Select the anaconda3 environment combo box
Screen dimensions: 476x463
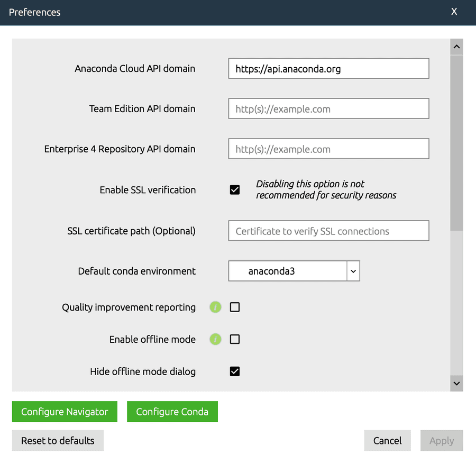294,271
